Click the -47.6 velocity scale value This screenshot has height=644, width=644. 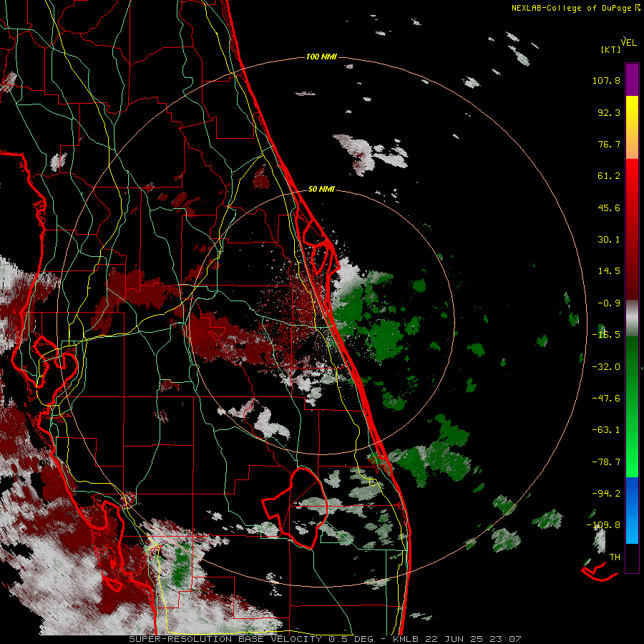tap(606, 399)
